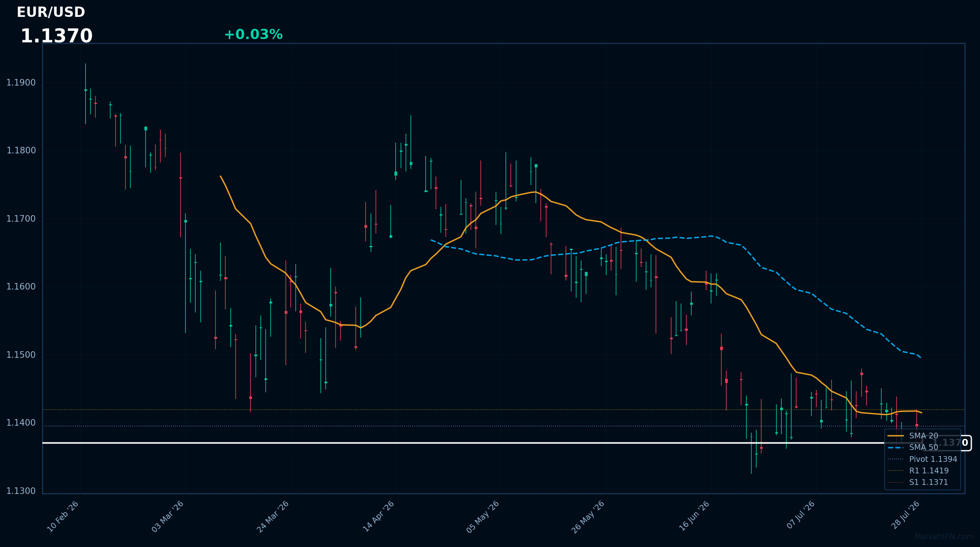
Task: Click the 07 Jul '26 date label
Action: coord(801,515)
